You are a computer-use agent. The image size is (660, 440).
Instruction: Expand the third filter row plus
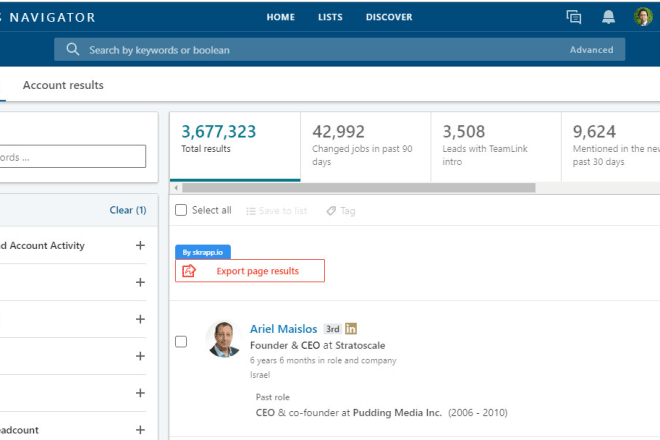pyautogui.click(x=140, y=319)
